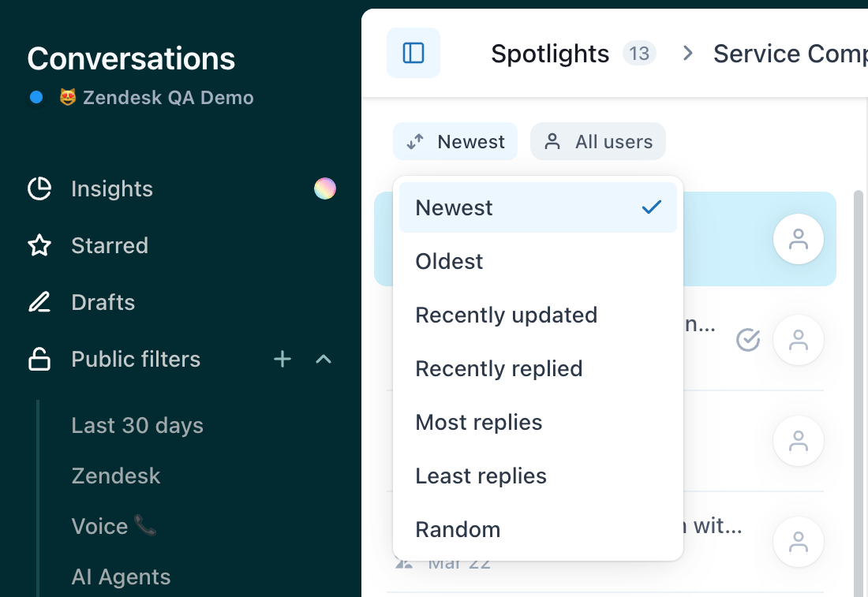Open the All users filter dropdown

tap(597, 141)
